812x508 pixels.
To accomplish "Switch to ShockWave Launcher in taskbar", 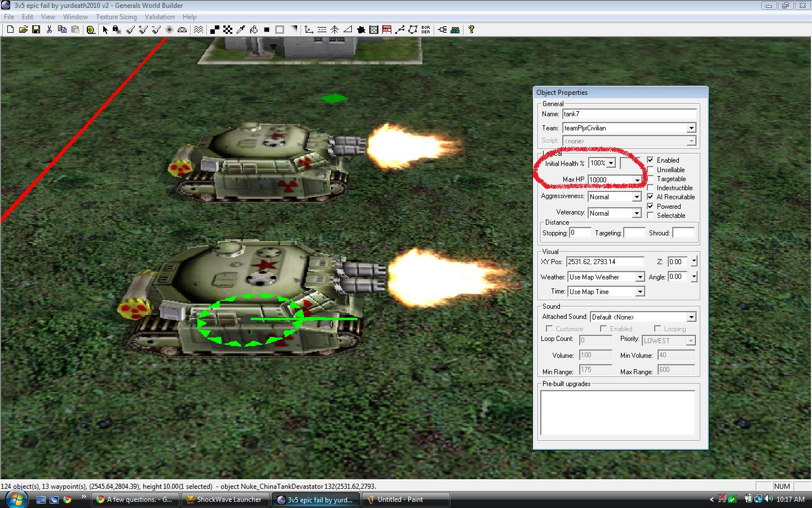I will (x=224, y=500).
